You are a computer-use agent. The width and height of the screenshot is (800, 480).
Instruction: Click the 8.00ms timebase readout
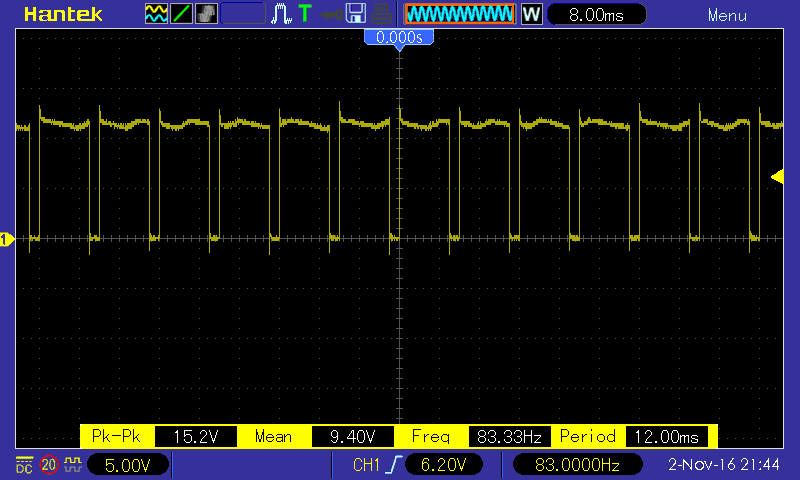coord(596,14)
